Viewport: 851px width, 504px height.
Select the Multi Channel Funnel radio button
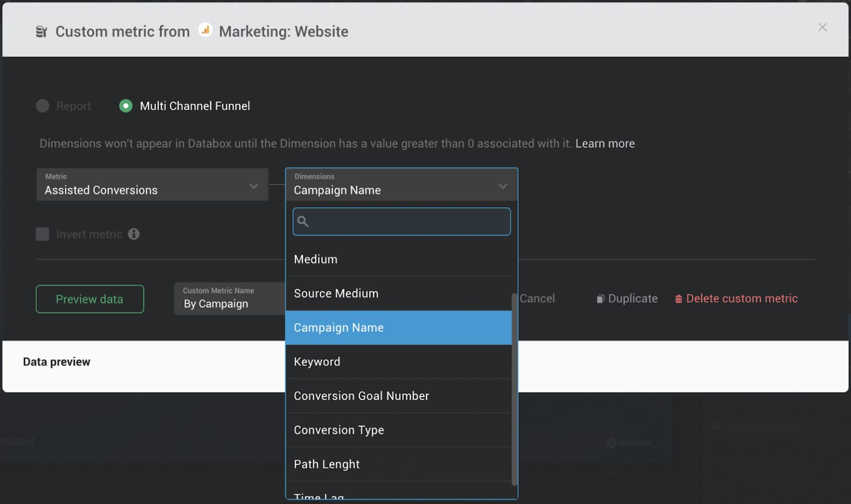(x=125, y=105)
